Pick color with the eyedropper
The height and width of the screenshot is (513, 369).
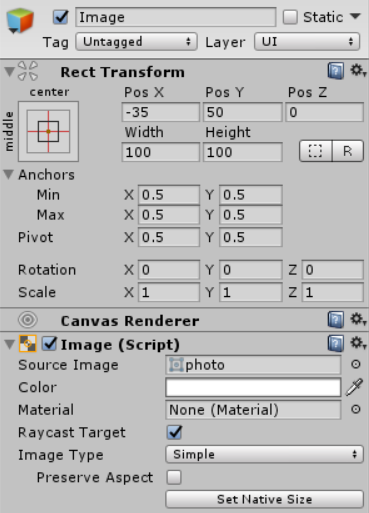coord(354,387)
